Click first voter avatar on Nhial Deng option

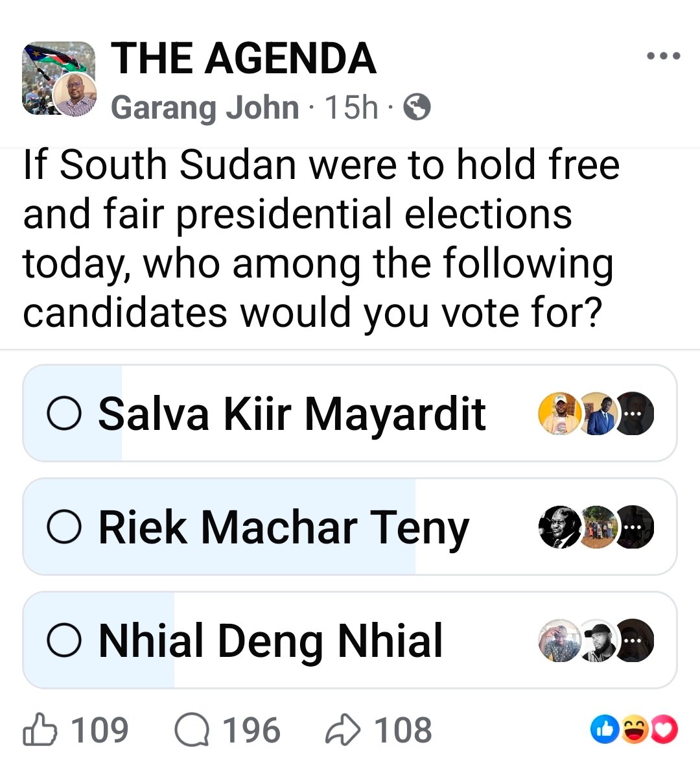pos(559,641)
